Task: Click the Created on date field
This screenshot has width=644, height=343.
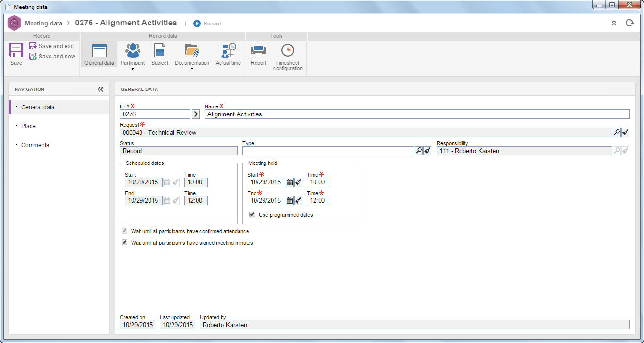Action: pos(137,325)
